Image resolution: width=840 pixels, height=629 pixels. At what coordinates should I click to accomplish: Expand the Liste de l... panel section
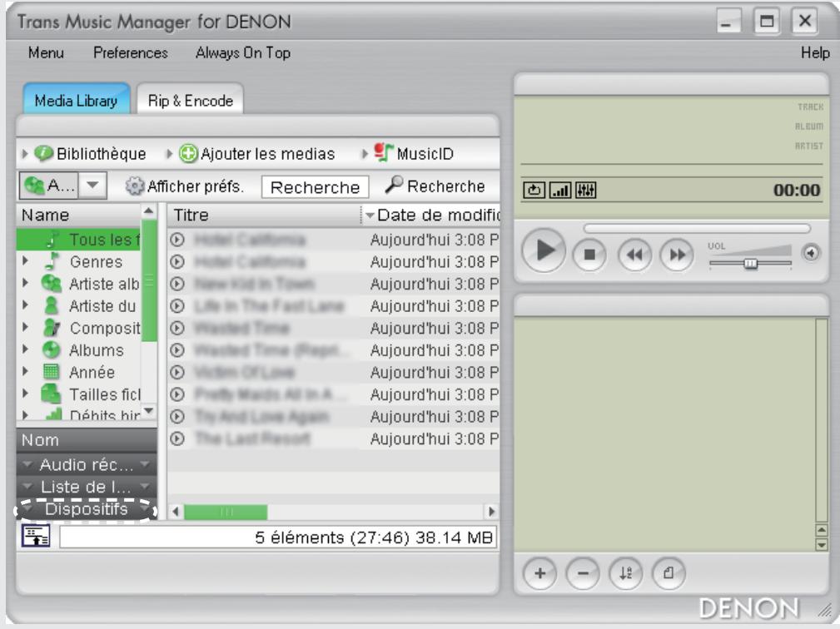(x=87, y=487)
